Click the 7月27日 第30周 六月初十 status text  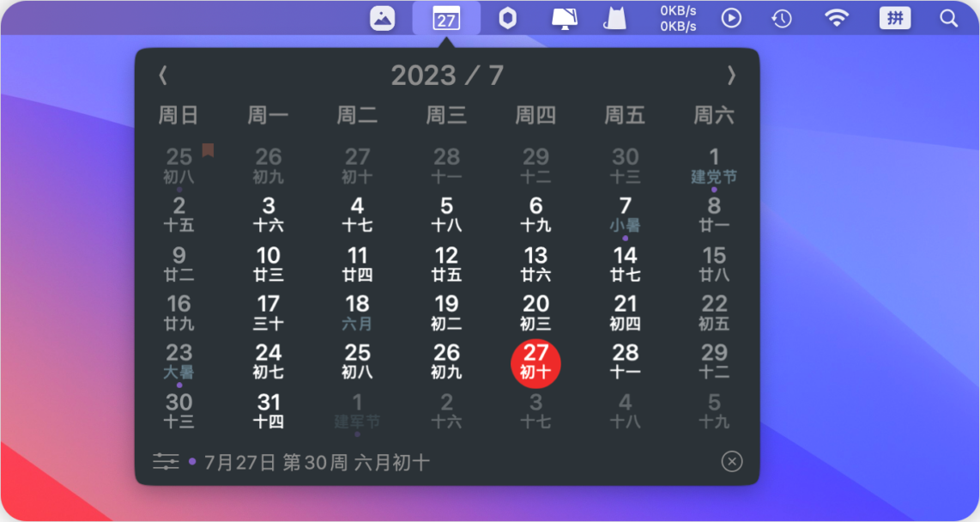point(317,463)
